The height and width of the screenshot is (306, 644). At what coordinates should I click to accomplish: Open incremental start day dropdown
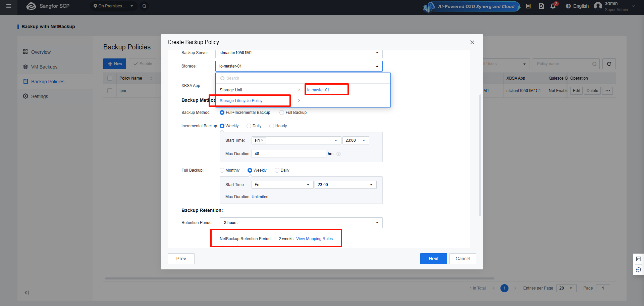point(297,140)
